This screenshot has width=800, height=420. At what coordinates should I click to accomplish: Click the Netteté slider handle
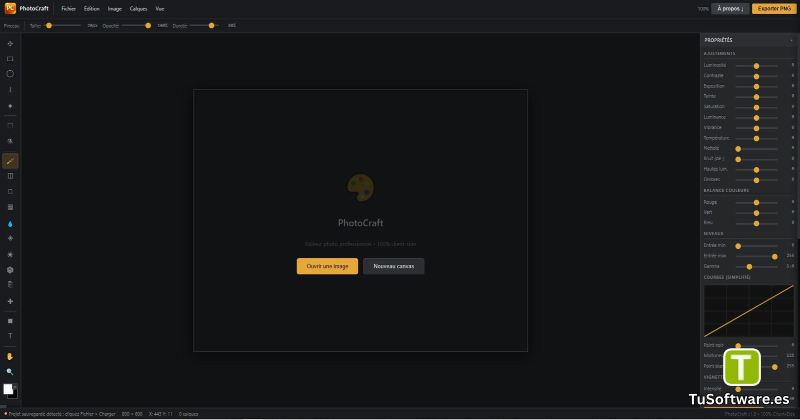(738, 149)
